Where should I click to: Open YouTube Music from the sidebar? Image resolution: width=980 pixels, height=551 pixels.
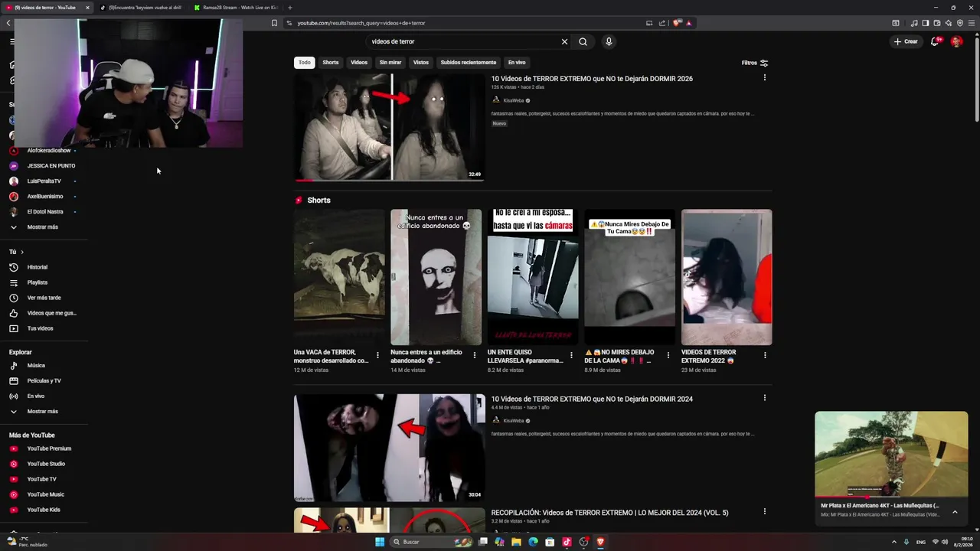point(44,494)
